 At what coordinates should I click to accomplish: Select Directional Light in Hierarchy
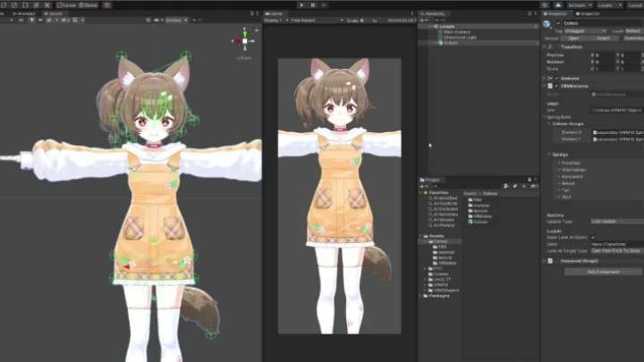pyautogui.click(x=460, y=38)
